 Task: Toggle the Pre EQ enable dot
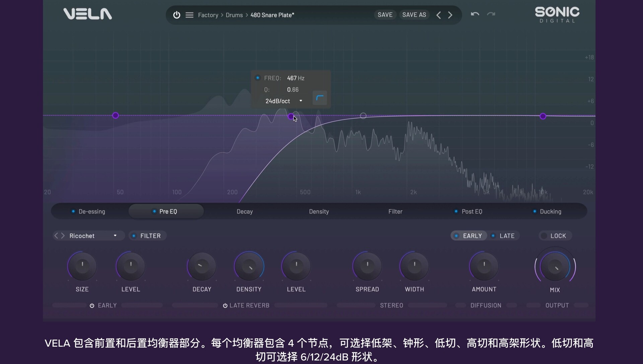(154, 211)
